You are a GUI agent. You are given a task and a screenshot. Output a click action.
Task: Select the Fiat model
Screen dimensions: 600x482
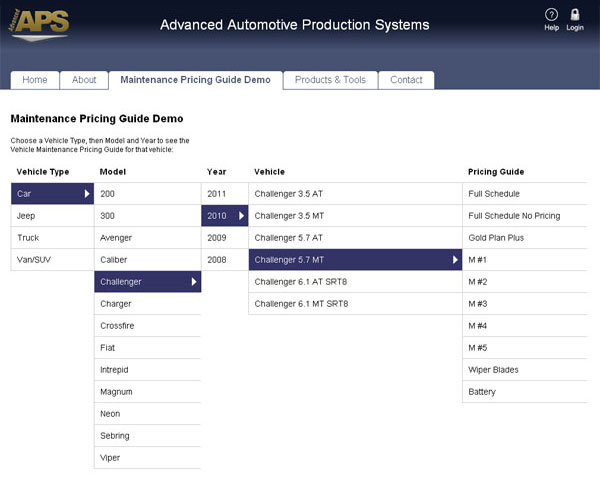(x=148, y=348)
